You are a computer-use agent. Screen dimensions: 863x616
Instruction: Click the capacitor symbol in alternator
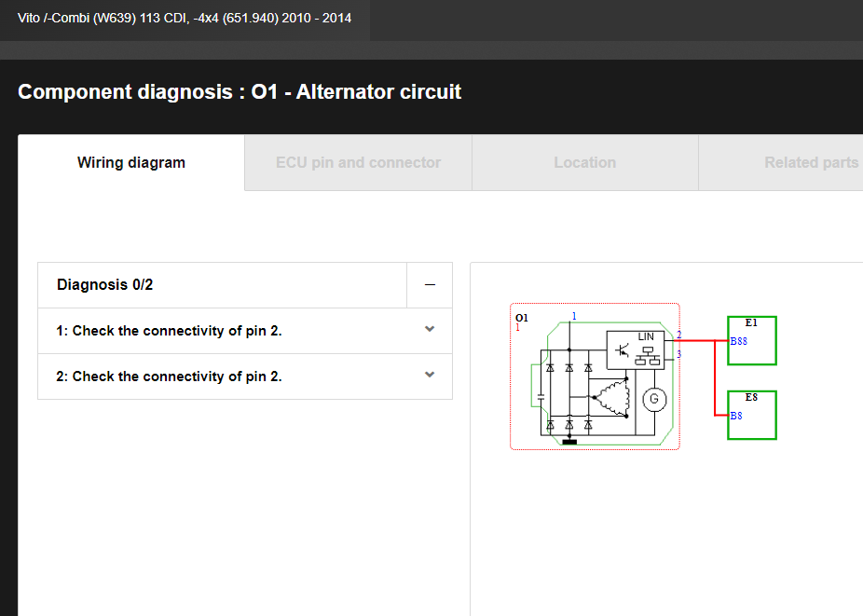[541, 398]
